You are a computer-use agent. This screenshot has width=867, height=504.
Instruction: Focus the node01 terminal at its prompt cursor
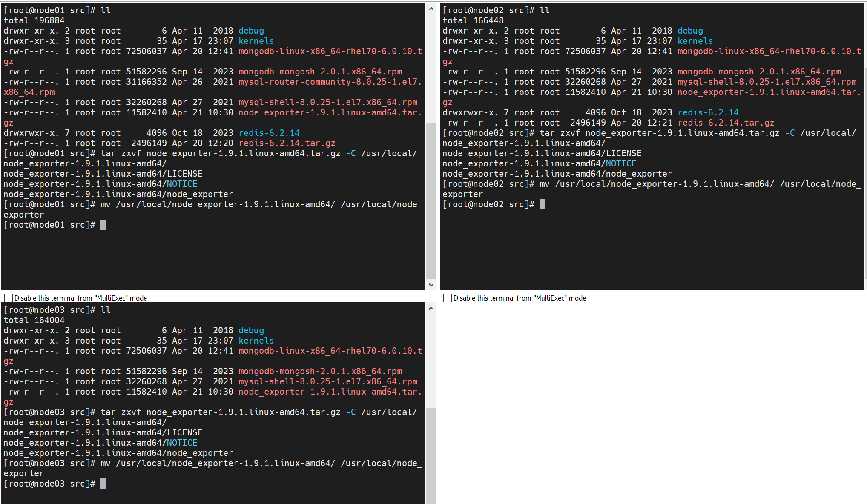(x=103, y=225)
